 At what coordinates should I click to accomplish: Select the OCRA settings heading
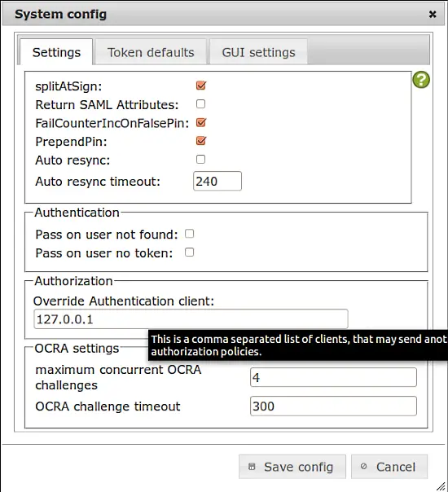[77, 349]
